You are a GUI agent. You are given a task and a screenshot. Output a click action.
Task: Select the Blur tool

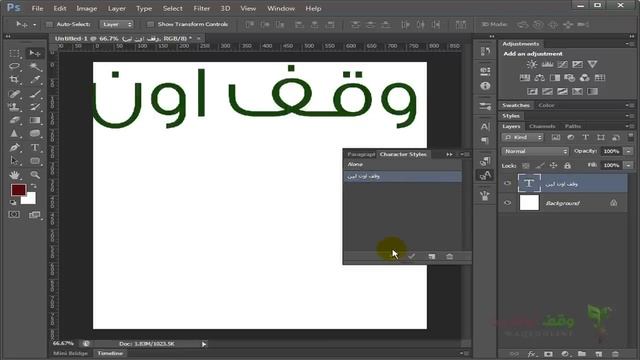pyautogui.click(x=15, y=133)
